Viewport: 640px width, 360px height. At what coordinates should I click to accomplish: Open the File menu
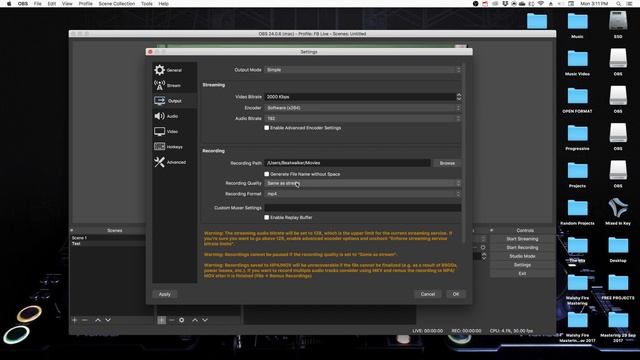38,4
